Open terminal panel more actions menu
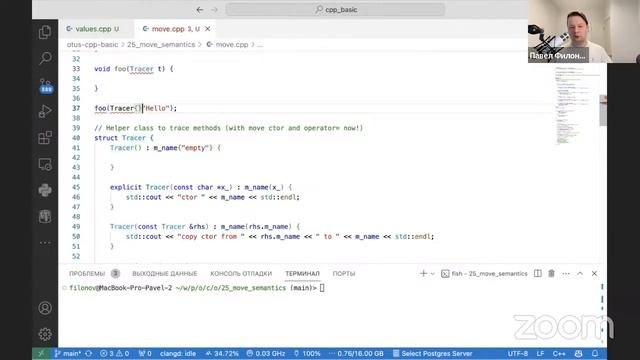The image size is (640, 360). [x=566, y=273]
